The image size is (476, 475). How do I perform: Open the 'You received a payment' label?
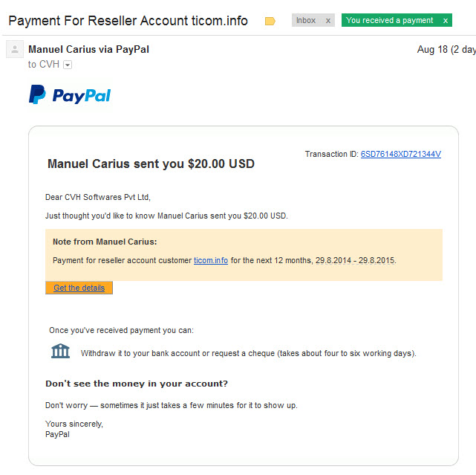click(389, 20)
